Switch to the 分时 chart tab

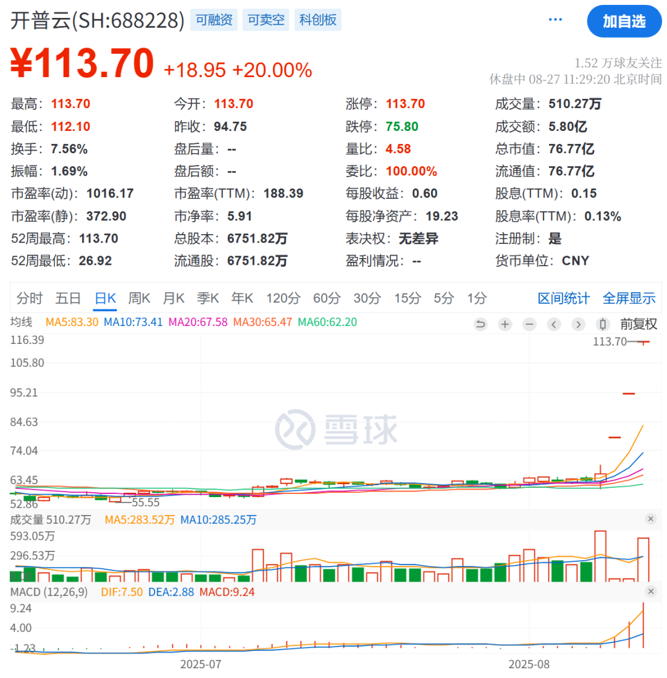coord(29,298)
